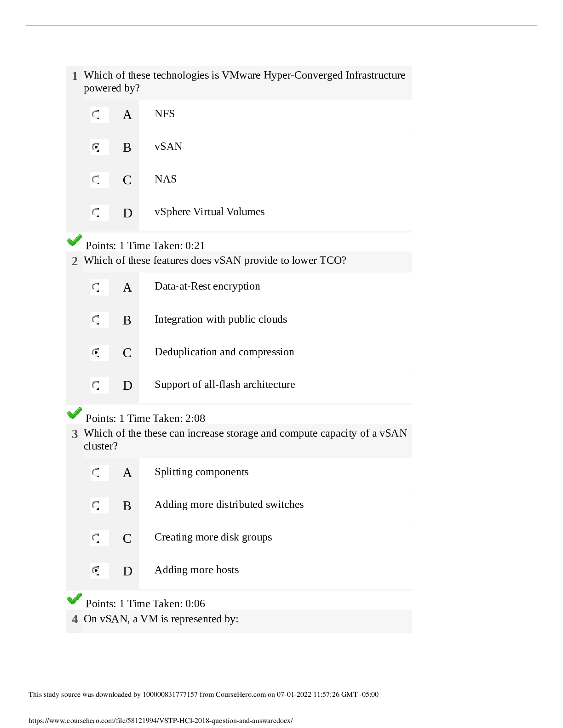Choose Integration with public clouds radio
The image size is (563, 728).
(x=96, y=320)
